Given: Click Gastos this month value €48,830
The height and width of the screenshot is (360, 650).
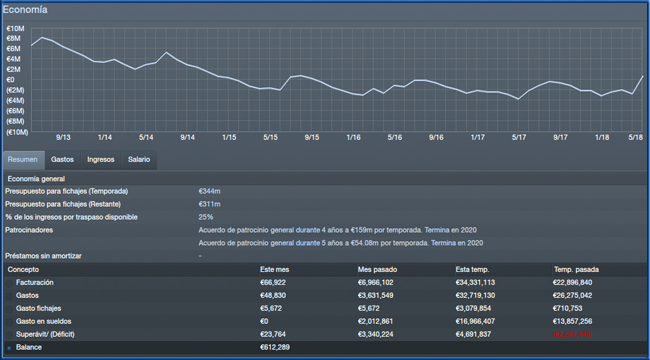Looking at the screenshot, I should [273, 295].
